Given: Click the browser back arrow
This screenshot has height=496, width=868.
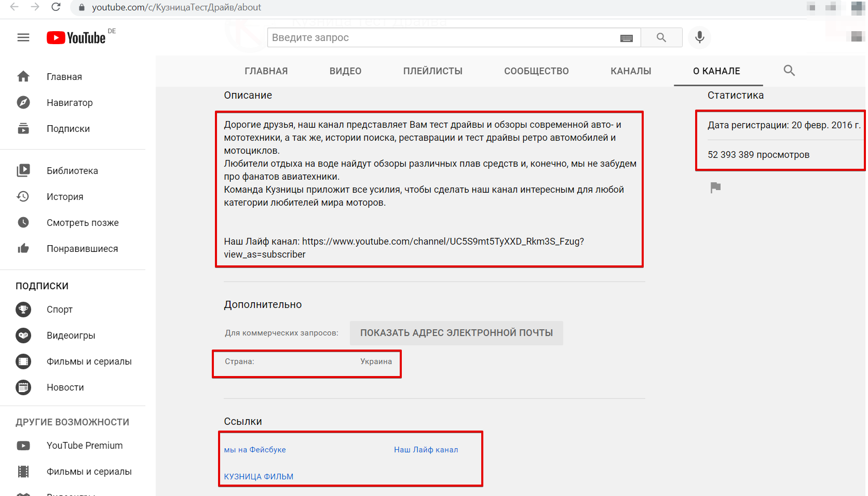Looking at the screenshot, I should (x=15, y=7).
